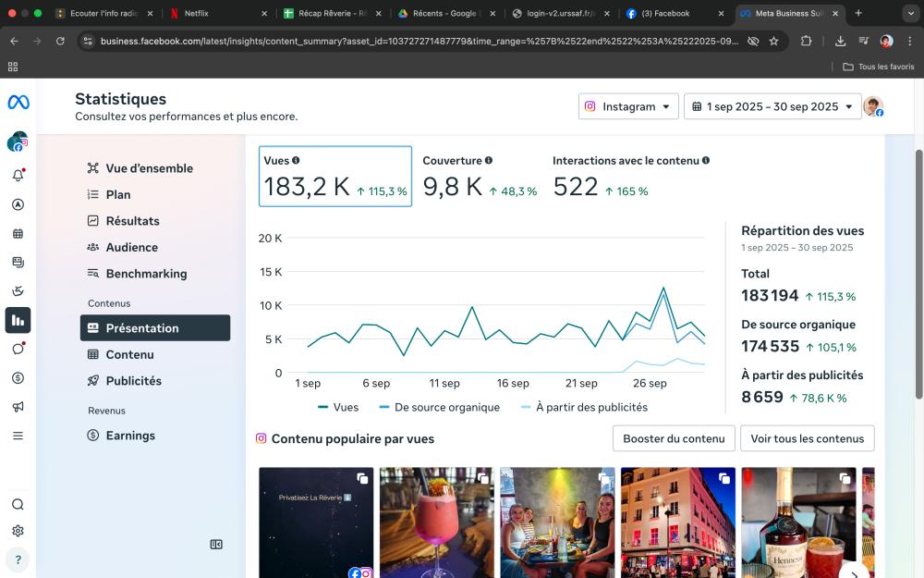924x578 pixels.
Task: Select the Vues metric card
Action: tap(334, 176)
